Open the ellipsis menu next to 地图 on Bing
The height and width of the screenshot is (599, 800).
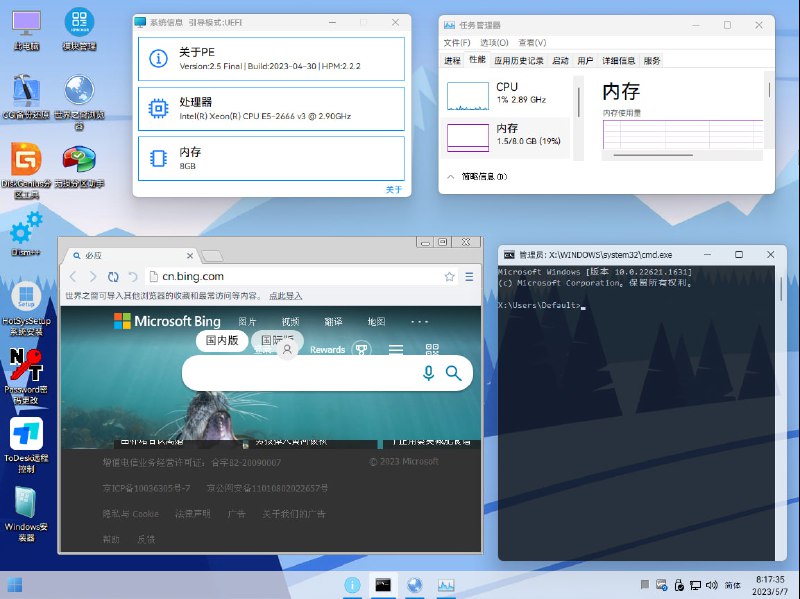[418, 320]
